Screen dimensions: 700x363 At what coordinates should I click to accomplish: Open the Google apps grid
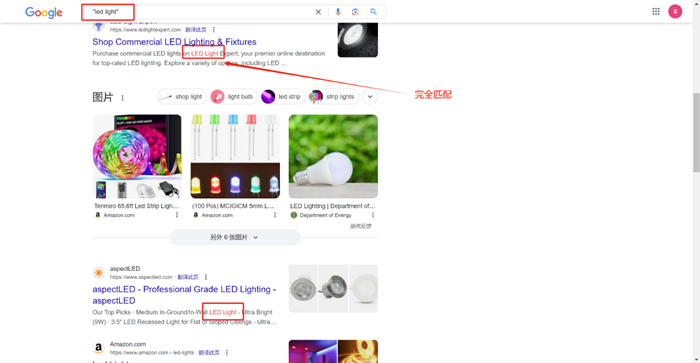click(656, 12)
